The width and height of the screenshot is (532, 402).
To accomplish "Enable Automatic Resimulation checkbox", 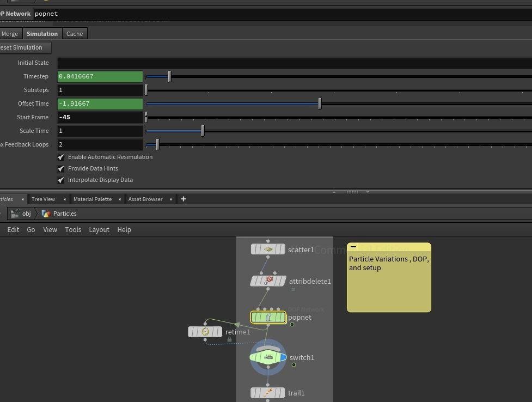I will [x=61, y=157].
